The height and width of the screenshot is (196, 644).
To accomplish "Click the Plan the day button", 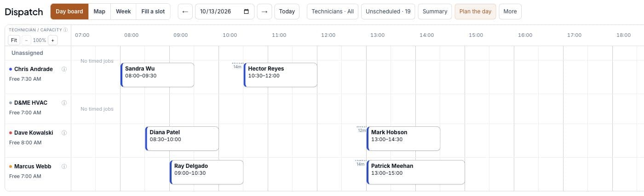I will click(x=475, y=12).
